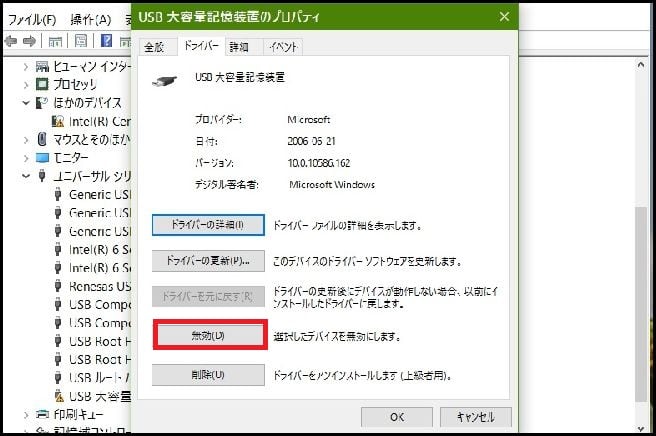Click the キャンセル button
Viewport: 656px width, 436px height.
tap(476, 417)
